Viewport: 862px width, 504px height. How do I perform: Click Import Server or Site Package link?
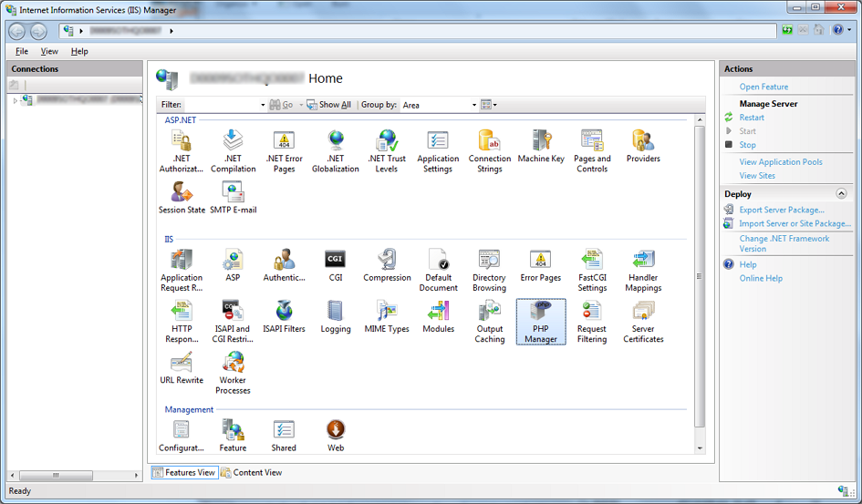point(794,223)
